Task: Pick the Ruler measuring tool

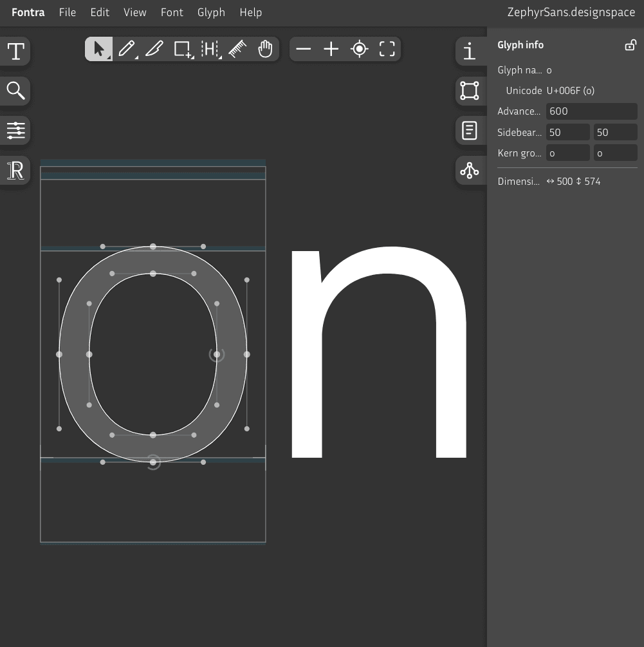Action: point(237,49)
